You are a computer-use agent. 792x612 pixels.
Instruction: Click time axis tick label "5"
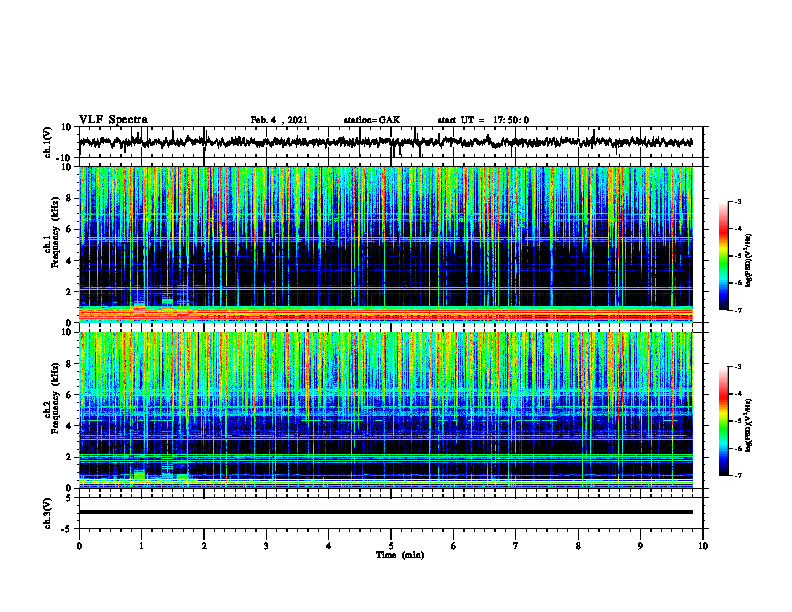point(391,546)
